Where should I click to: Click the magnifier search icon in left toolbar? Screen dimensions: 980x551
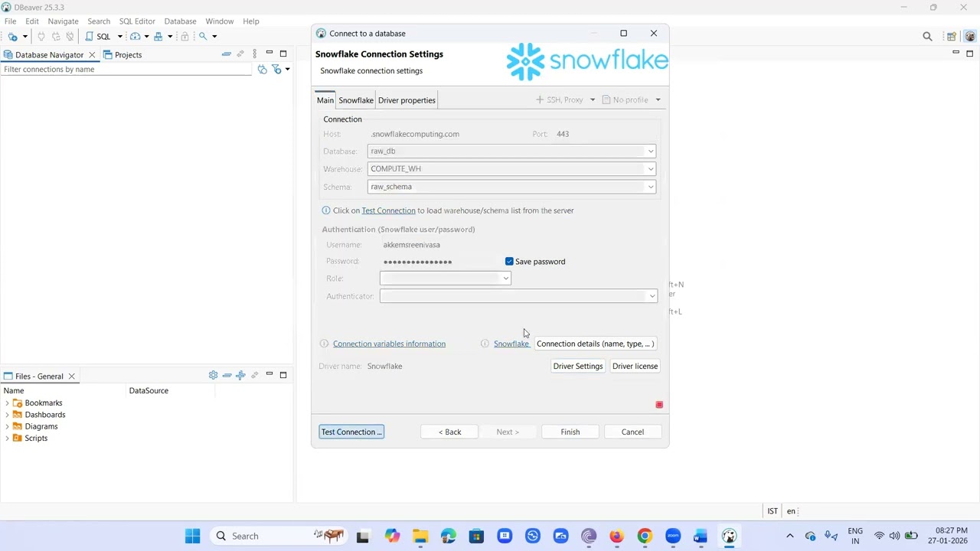(203, 36)
